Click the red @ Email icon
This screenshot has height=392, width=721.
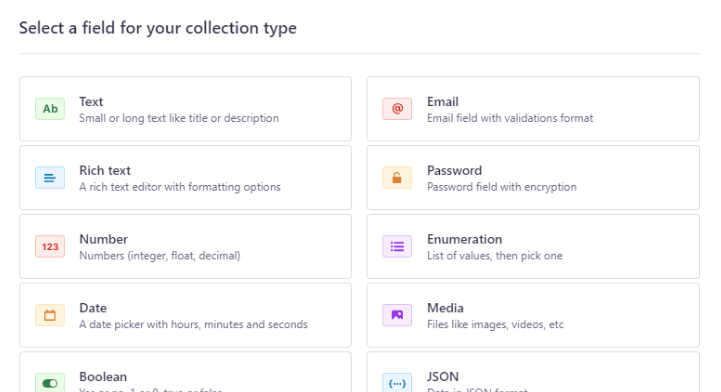397,109
